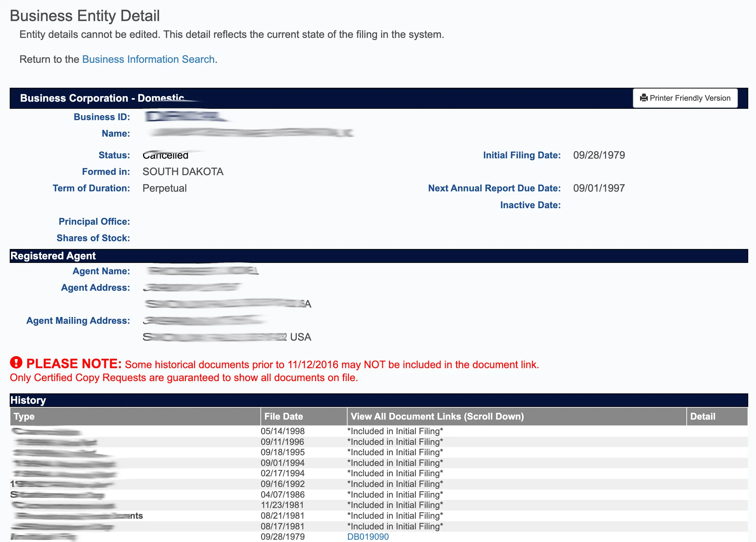This screenshot has height=542, width=756.
Task: Click the Business Entity Detail page title
Action: coord(85,16)
